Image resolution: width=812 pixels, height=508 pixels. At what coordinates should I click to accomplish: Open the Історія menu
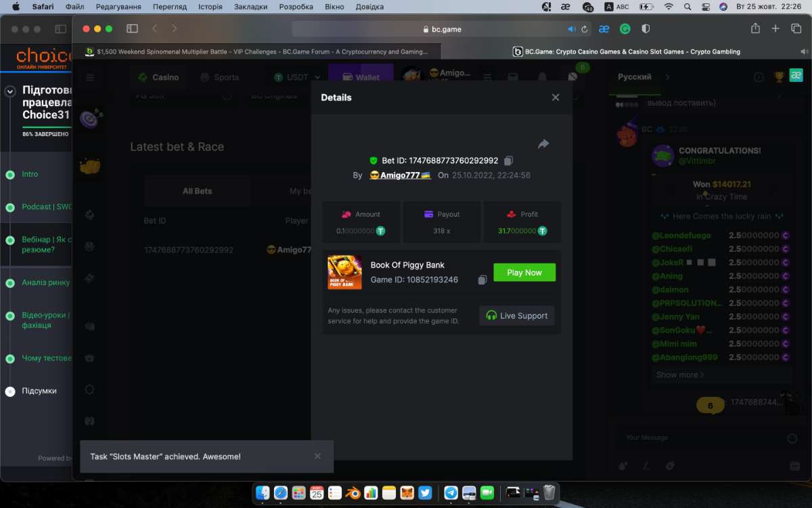click(x=210, y=7)
